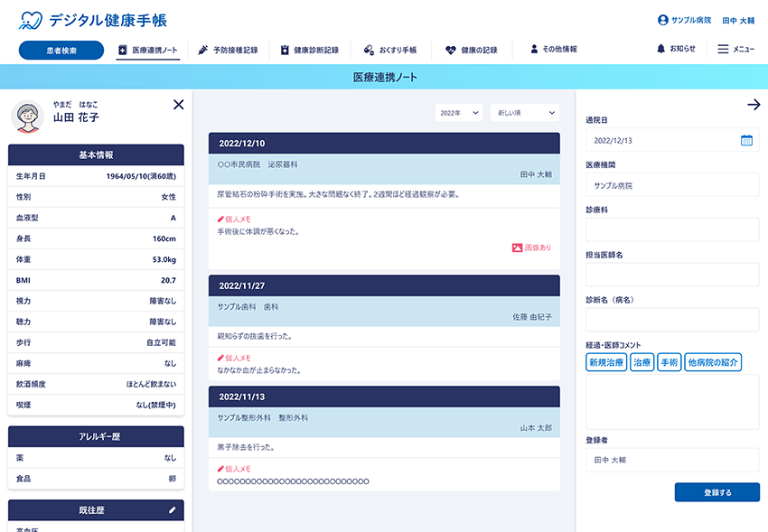768x532 pixels.
Task: Close the patient panel with X
Action: click(179, 104)
